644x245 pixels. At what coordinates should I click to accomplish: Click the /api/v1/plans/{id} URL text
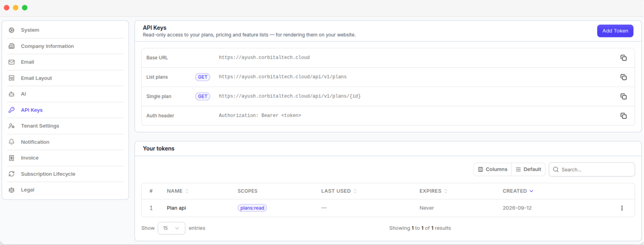(290, 96)
